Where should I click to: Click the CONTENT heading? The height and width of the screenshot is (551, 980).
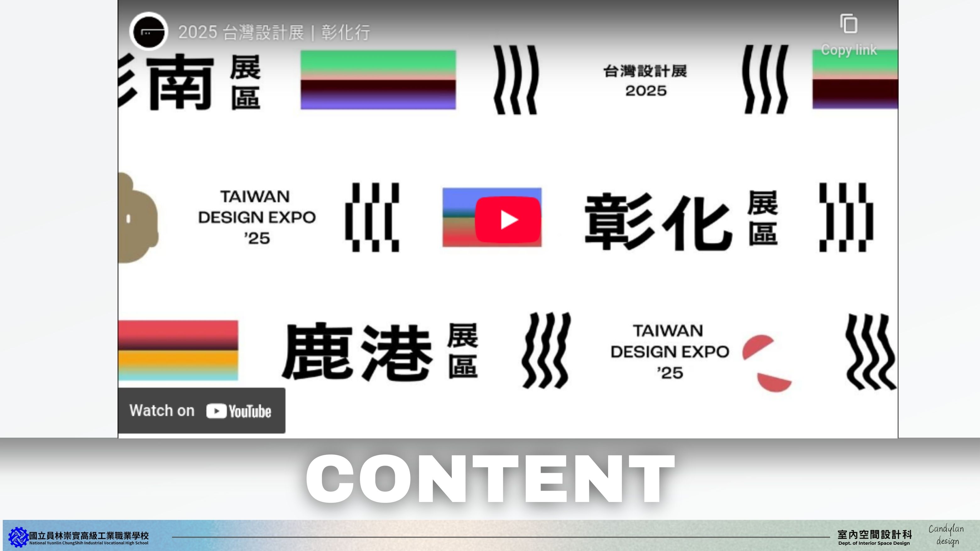490,478
